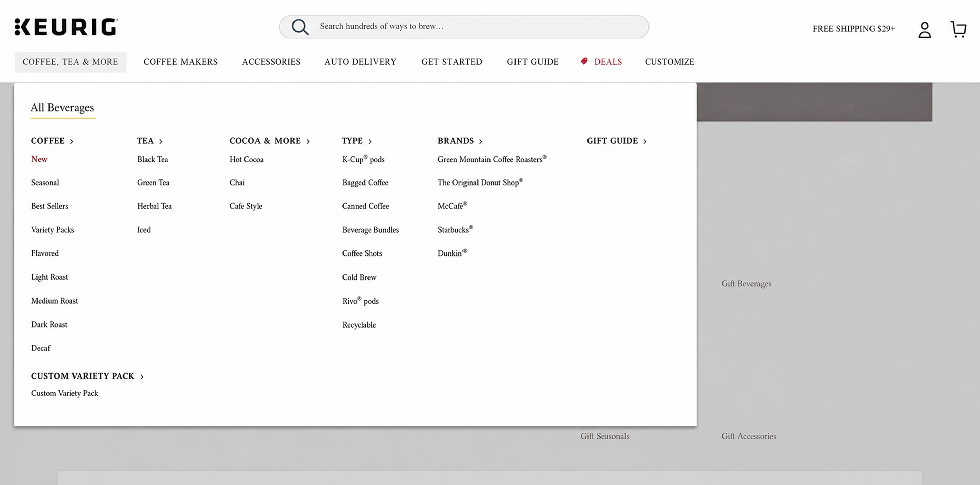Image resolution: width=980 pixels, height=485 pixels.
Task: Open the Customize menu item
Action: point(670,62)
